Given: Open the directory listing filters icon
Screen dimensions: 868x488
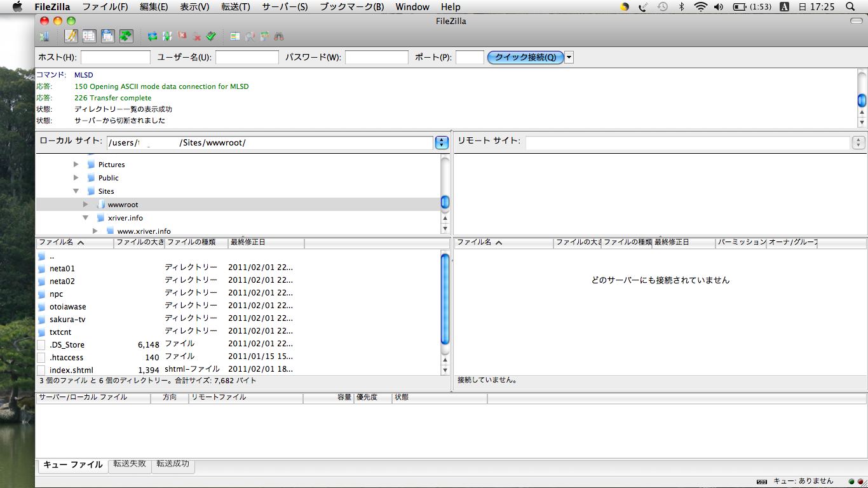Looking at the screenshot, I should click(x=235, y=36).
